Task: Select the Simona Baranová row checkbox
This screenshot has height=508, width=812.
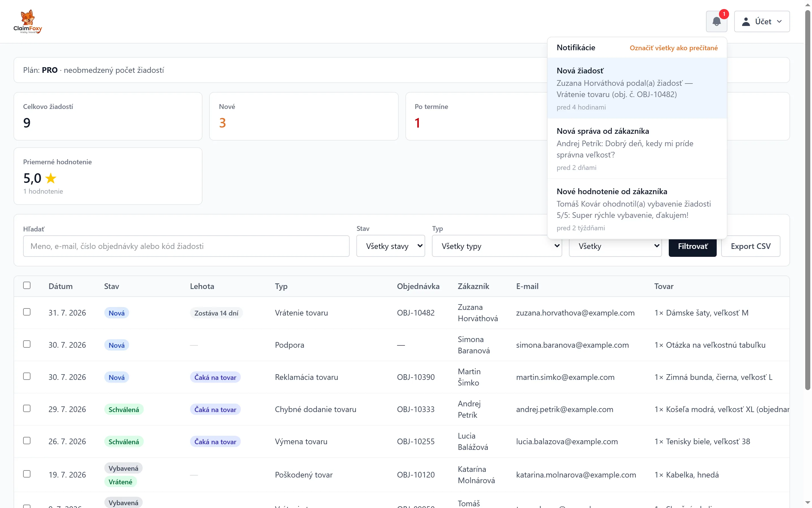Action: 27,344
